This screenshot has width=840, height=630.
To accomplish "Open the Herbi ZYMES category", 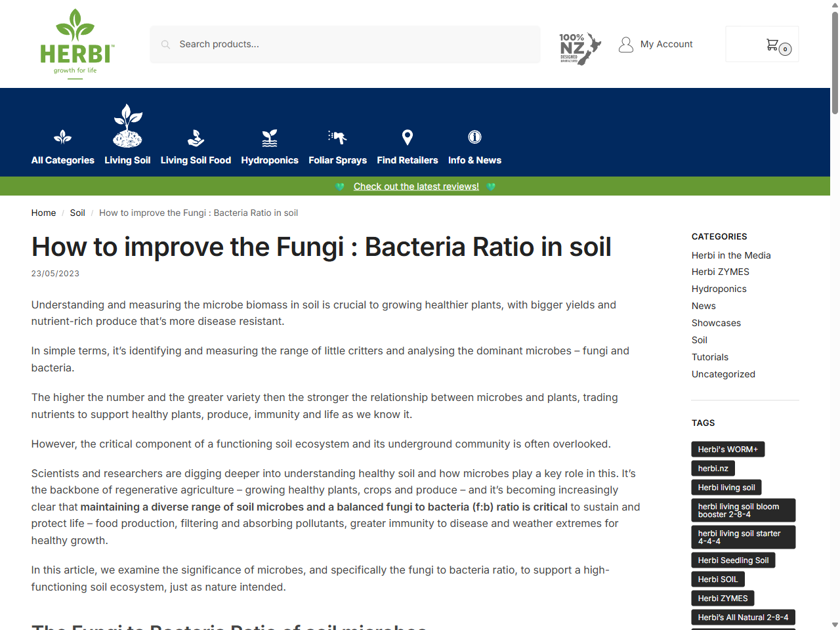I will pyautogui.click(x=720, y=271).
